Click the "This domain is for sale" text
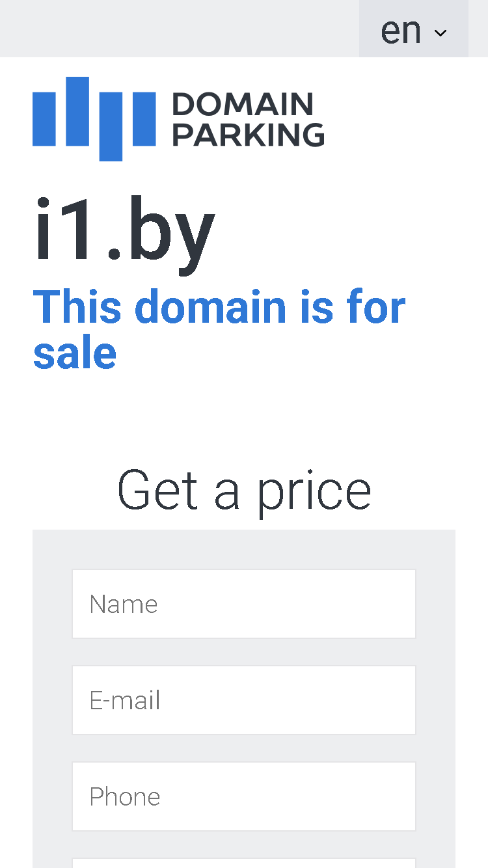 pyautogui.click(x=219, y=330)
